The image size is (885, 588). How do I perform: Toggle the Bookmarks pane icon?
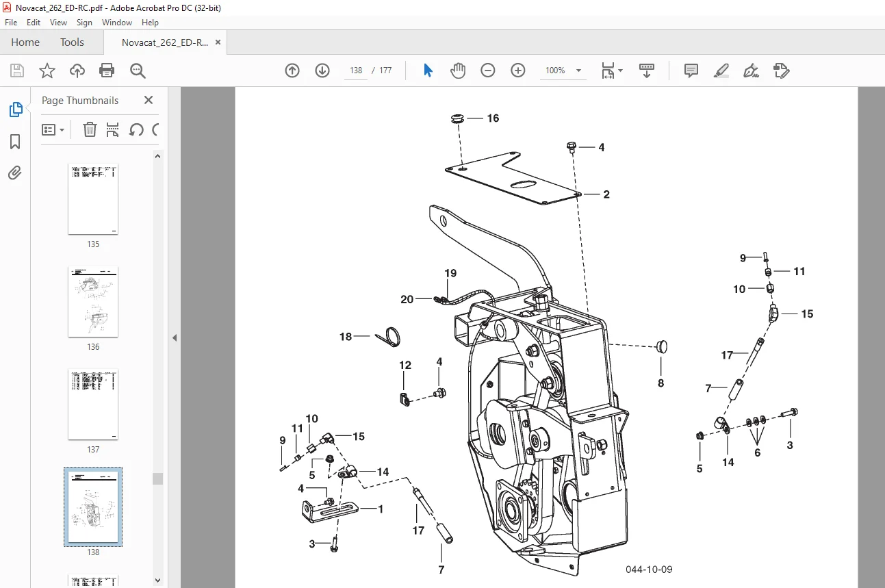[x=15, y=142]
